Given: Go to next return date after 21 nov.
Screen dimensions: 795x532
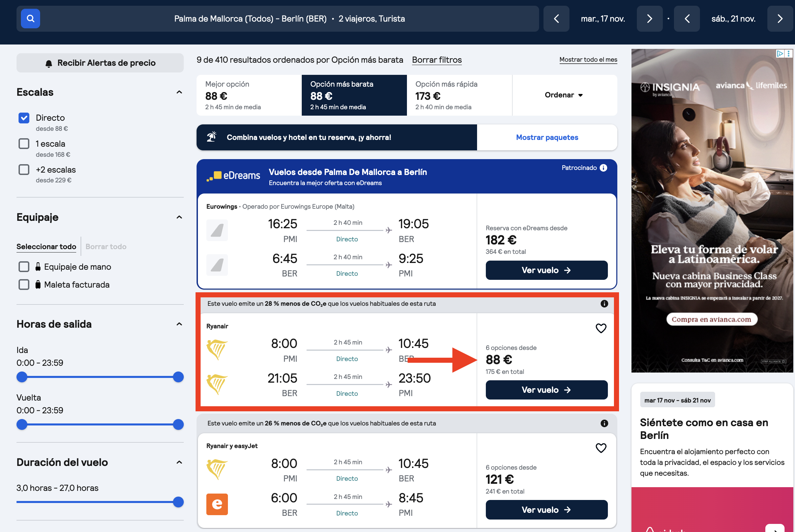Looking at the screenshot, I should click(x=780, y=19).
